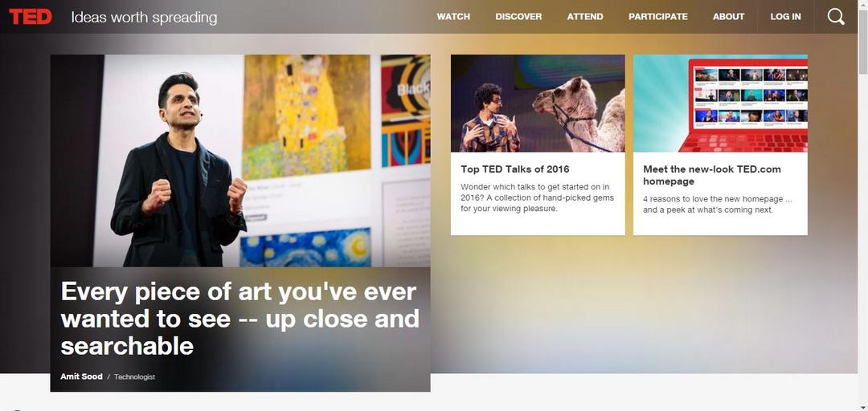Open the DISCOVER menu
Viewport: 868px width, 411px height.
point(518,17)
